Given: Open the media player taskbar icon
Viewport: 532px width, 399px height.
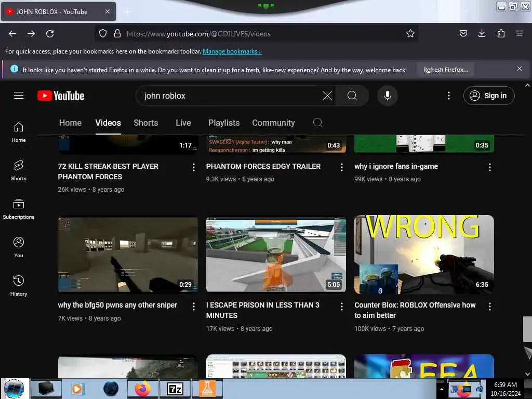Looking at the screenshot, I should coord(77,389).
